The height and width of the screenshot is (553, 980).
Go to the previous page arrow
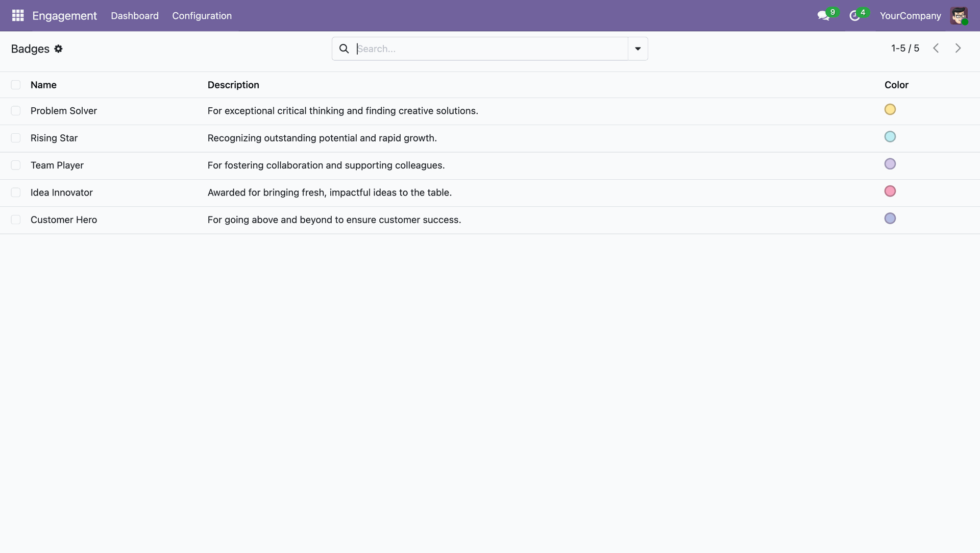(936, 48)
